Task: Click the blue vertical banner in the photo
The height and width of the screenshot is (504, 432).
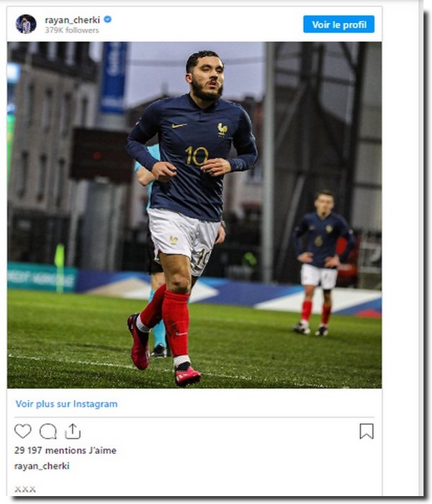Action: (x=114, y=78)
